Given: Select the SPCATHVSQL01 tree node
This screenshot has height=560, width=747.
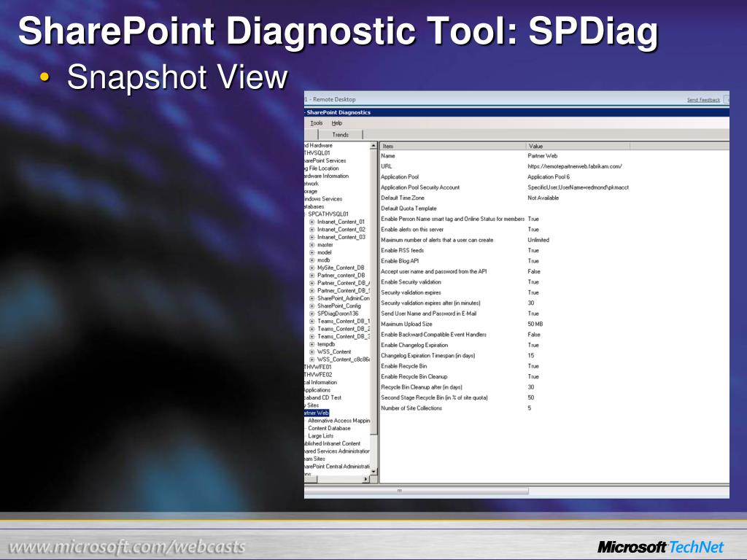Looking at the screenshot, I should [328, 214].
